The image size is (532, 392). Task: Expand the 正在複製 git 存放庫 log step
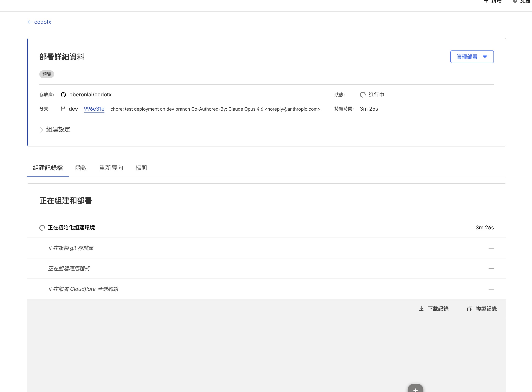(71, 248)
